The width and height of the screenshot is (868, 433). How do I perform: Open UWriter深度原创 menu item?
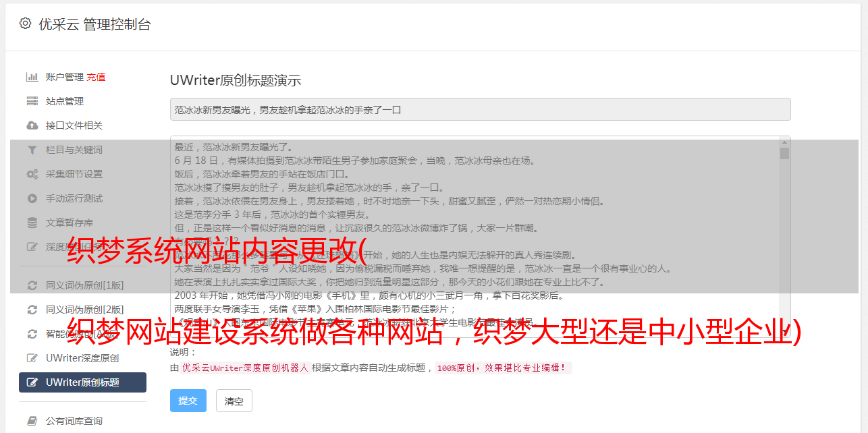pos(82,358)
